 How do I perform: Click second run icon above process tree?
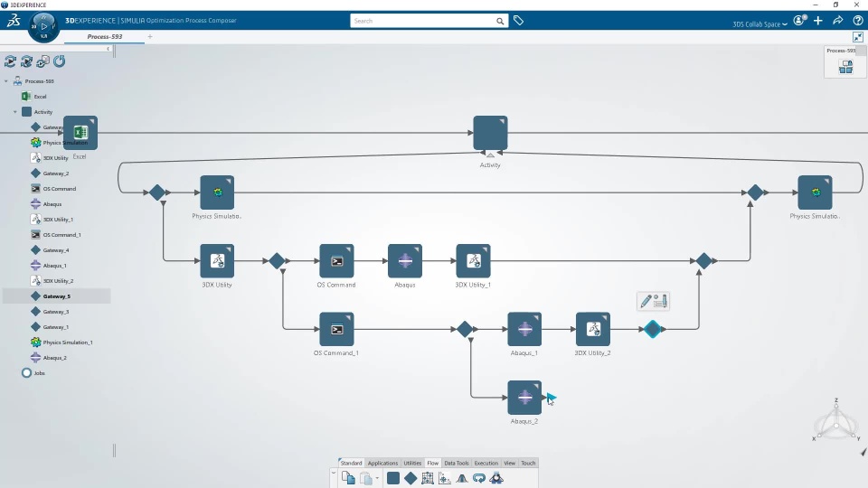tap(26, 61)
